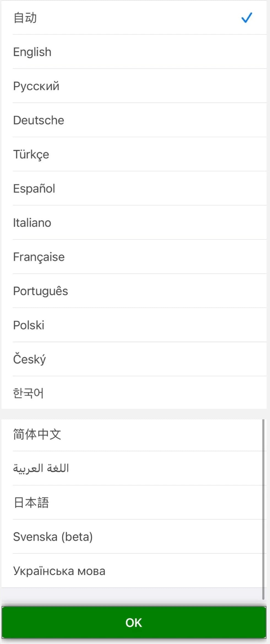270x644 pixels.
Task: Choose the Português option
Action: point(40,291)
